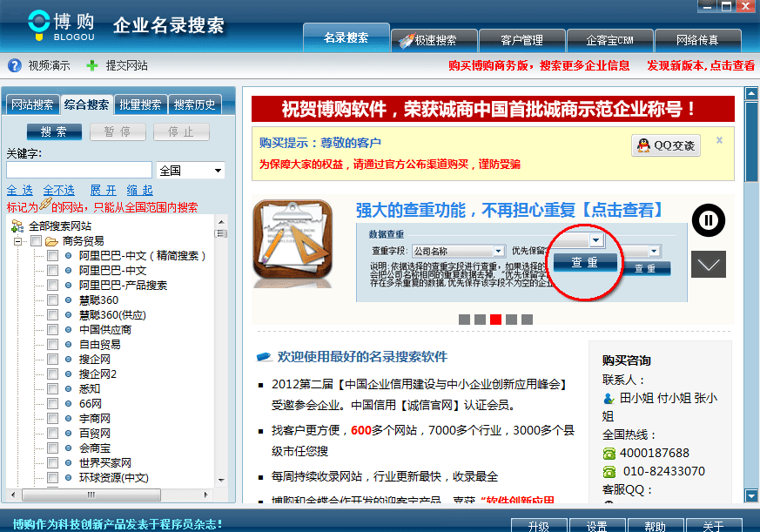Open the video demo help icon
Image resolution: width=760 pixels, height=532 pixels.
(x=15, y=65)
